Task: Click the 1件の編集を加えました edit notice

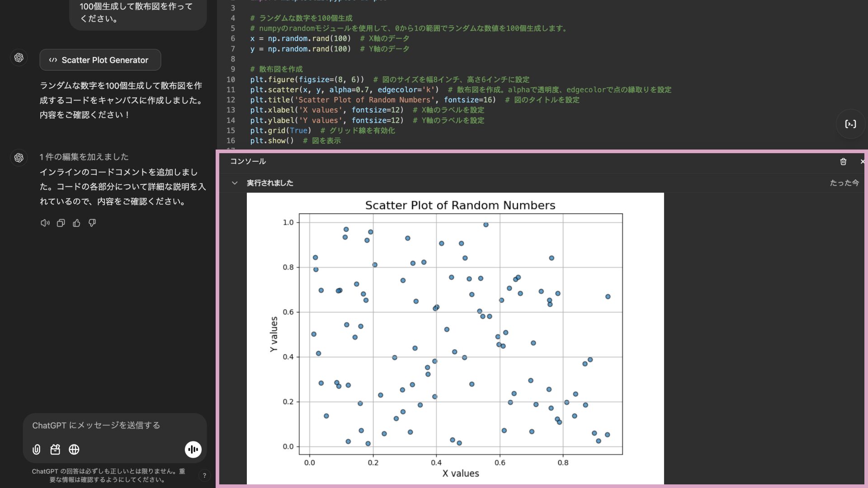Action: [x=84, y=157]
